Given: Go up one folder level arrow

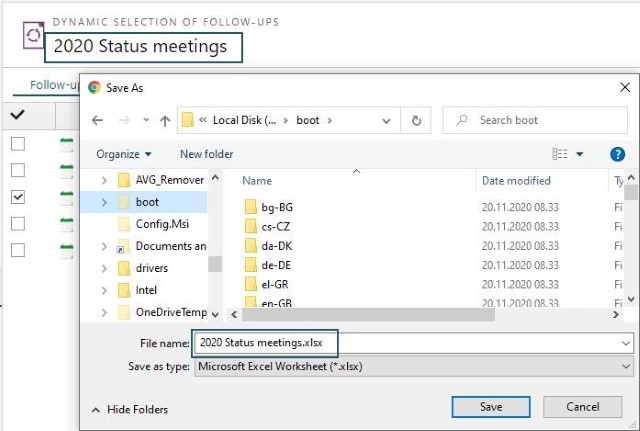Looking at the screenshot, I should (165, 120).
